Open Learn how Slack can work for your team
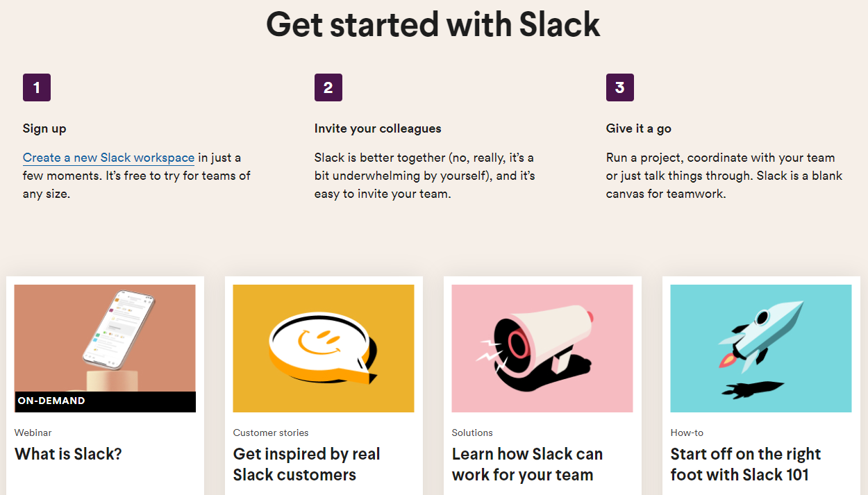This screenshot has height=495, width=868. 527,464
